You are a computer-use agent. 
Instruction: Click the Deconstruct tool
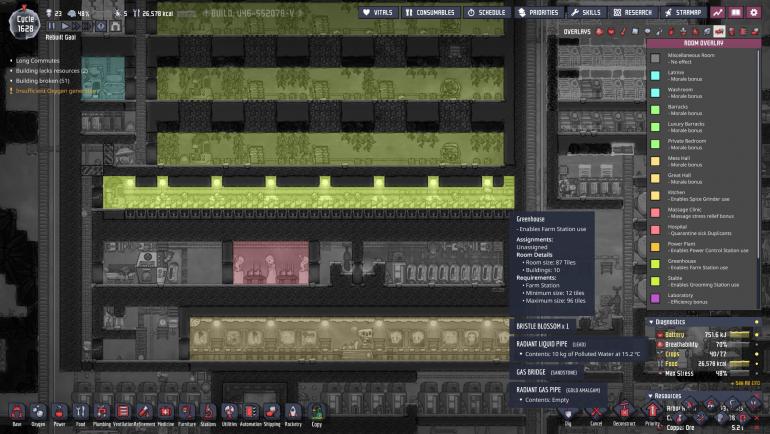pos(625,412)
